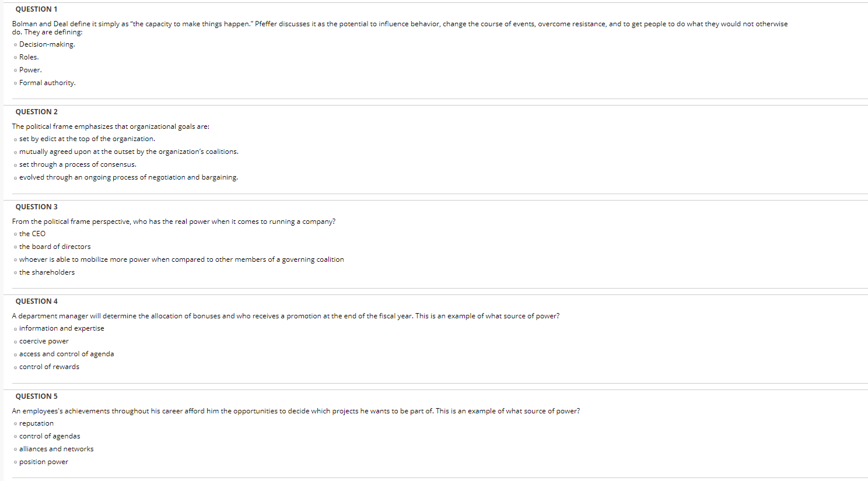Select "coercive power" option
This screenshot has width=868, height=481.
tap(15, 341)
